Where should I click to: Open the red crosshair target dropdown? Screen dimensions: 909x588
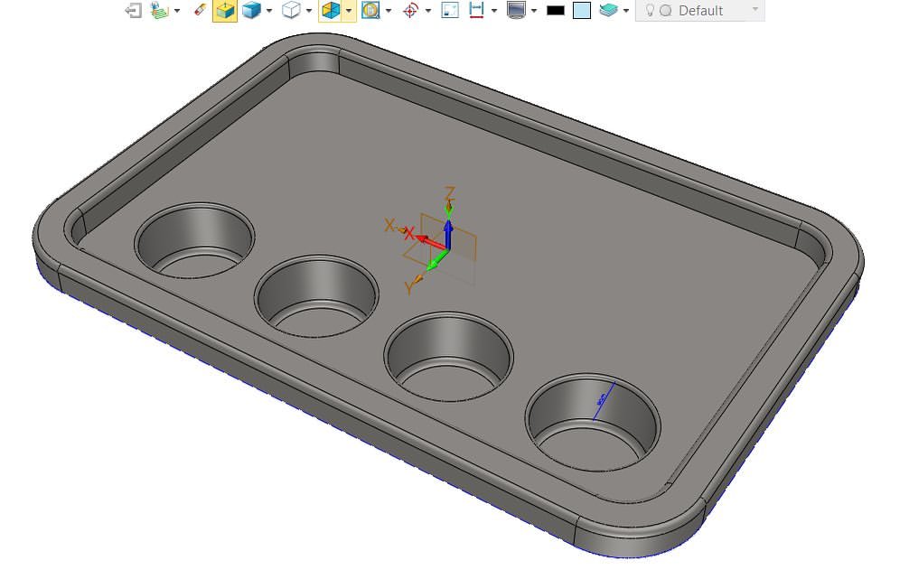point(428,11)
